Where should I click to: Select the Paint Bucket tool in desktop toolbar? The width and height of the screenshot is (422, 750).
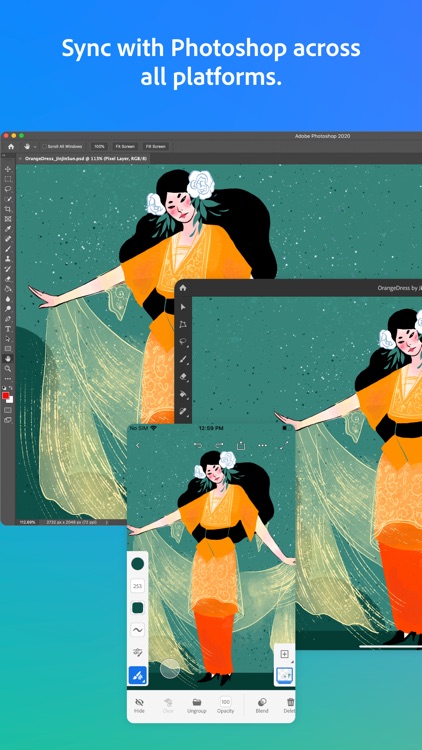8,289
